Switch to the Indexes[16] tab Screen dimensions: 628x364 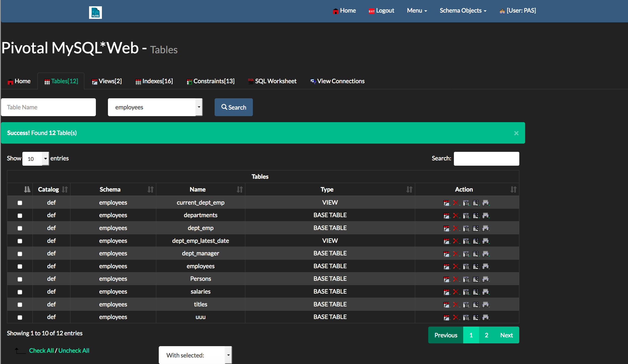tap(154, 81)
